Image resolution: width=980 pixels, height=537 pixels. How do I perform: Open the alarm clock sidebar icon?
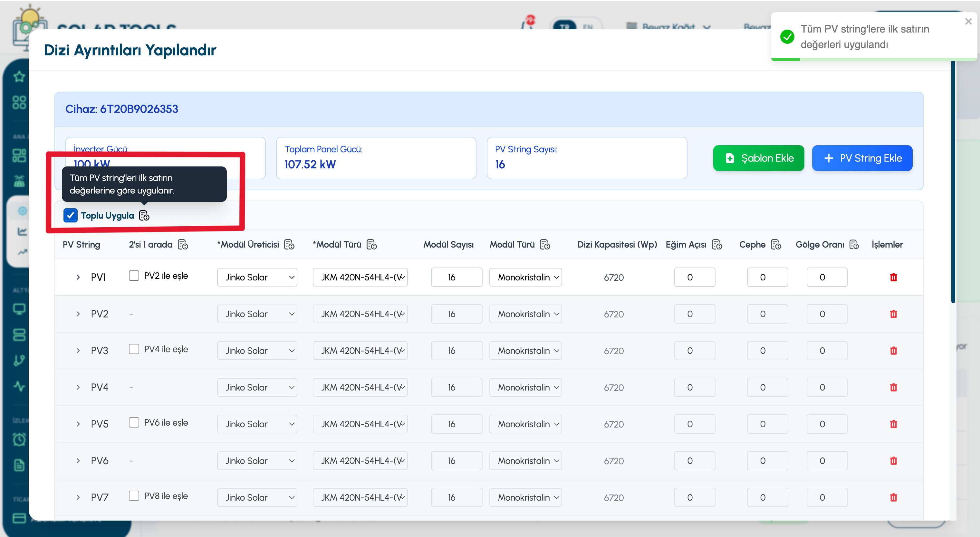19,439
